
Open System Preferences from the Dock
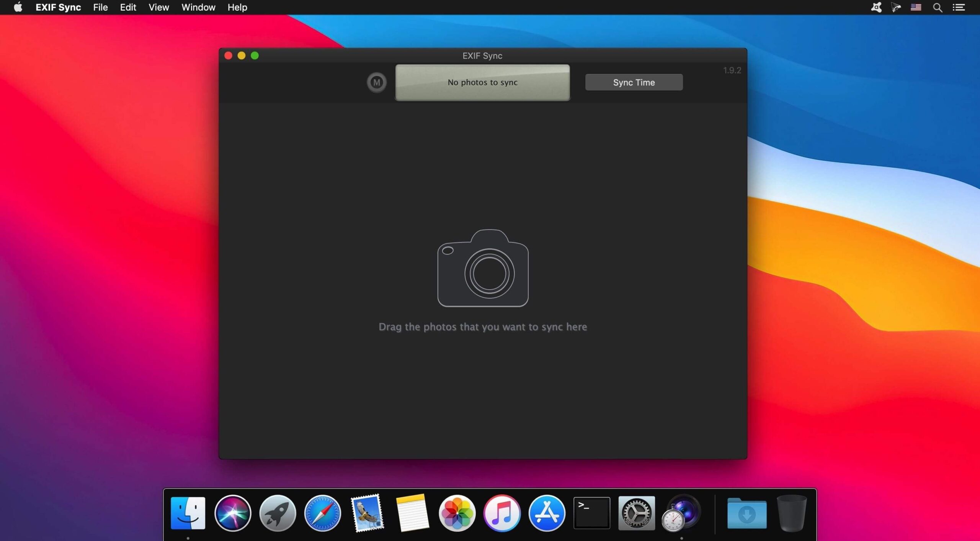pyautogui.click(x=637, y=513)
